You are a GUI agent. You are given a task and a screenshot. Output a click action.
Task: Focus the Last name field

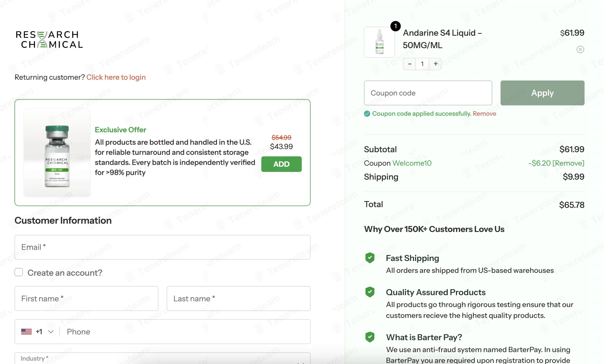(238, 299)
